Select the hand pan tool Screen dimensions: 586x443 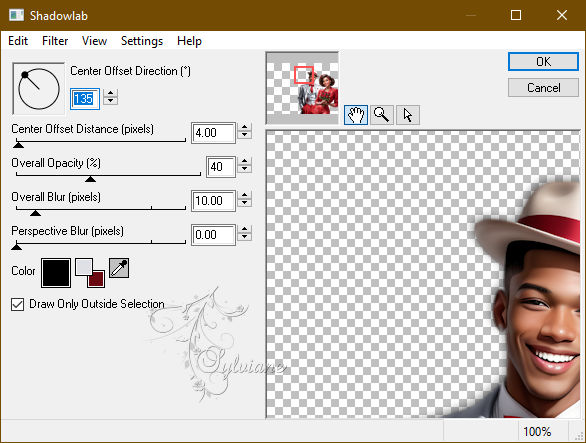[x=355, y=115]
